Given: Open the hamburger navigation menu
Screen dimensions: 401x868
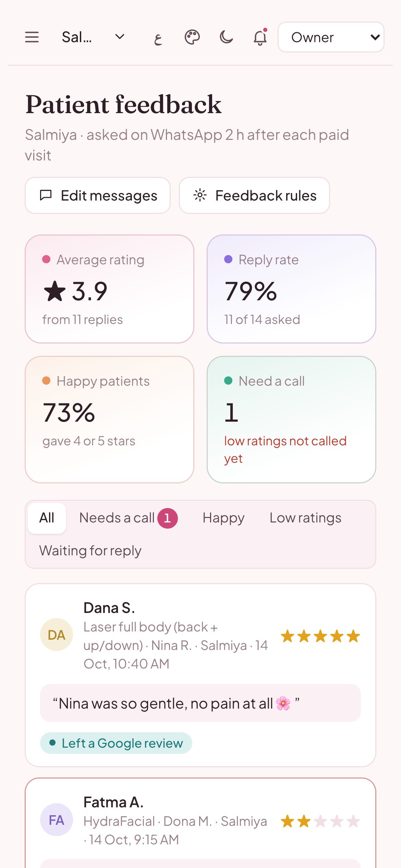Looking at the screenshot, I should [x=32, y=37].
